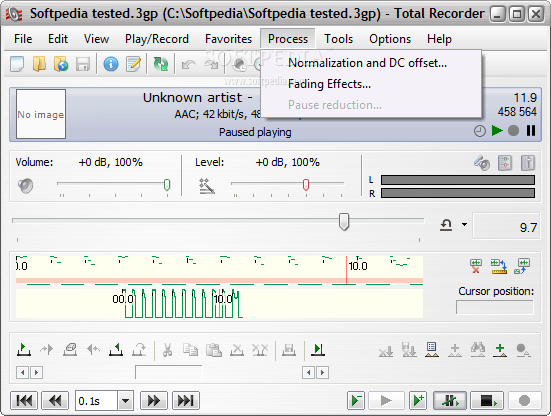551x416 pixels.
Task: Click the save selection floppy icon
Action: pyautogui.click(x=289, y=350)
